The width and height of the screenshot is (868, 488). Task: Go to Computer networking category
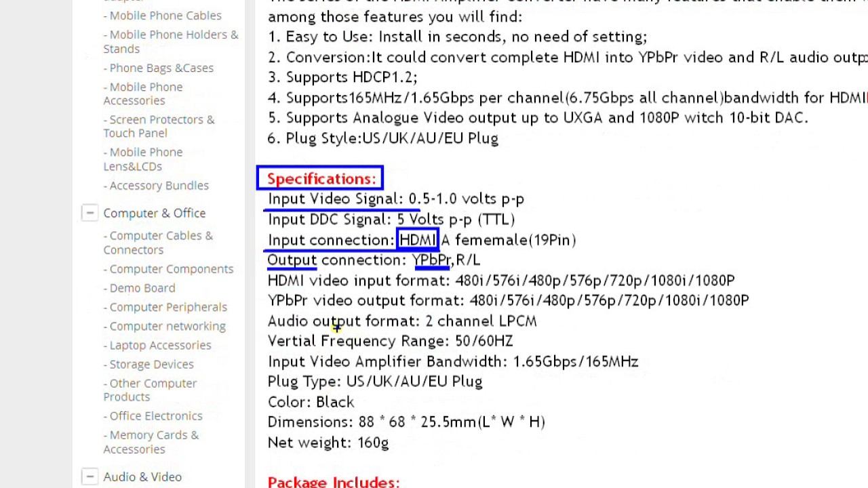(165, 326)
